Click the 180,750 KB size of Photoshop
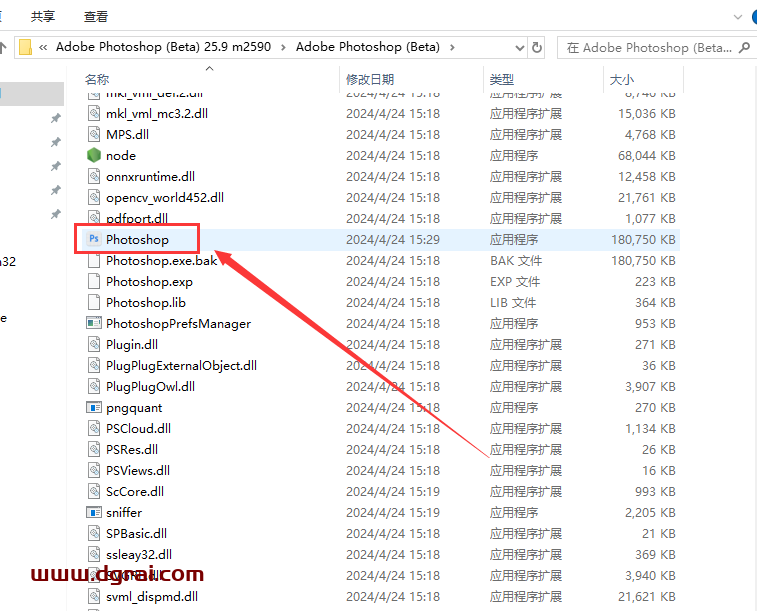 click(643, 239)
